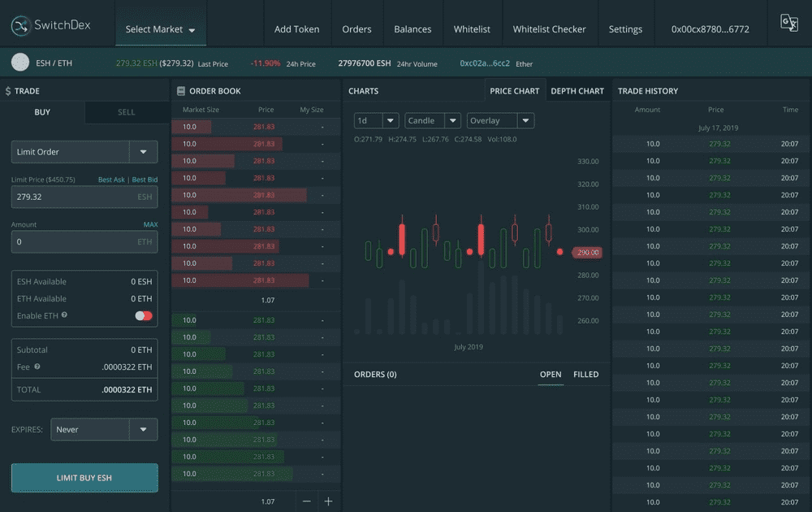The height and width of the screenshot is (512, 812).
Task: Click the SwitchDex logo icon
Action: 20,25
